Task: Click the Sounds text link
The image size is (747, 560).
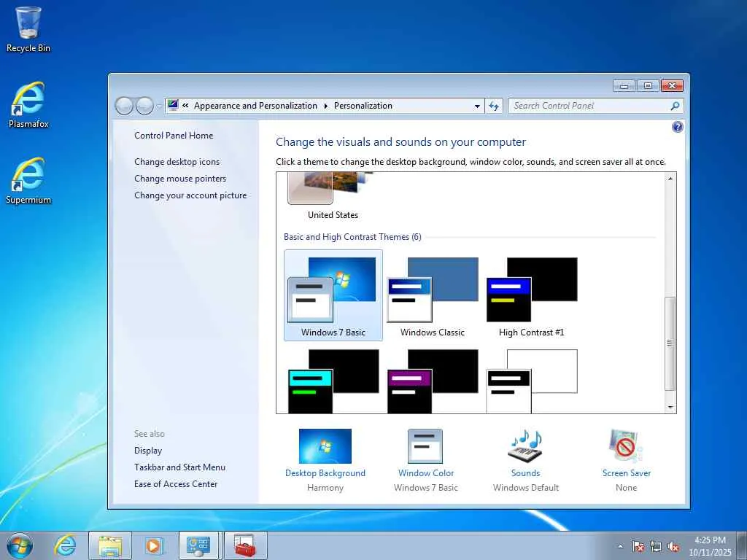Action: coord(525,472)
